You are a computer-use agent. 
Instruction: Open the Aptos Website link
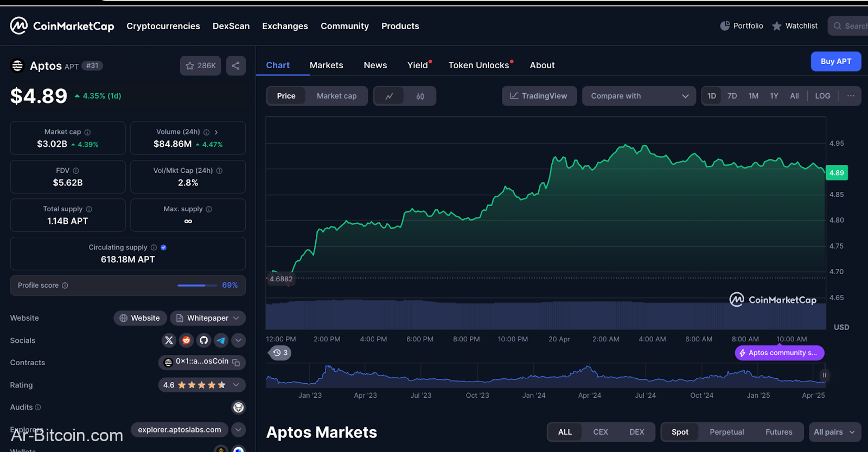click(x=140, y=318)
